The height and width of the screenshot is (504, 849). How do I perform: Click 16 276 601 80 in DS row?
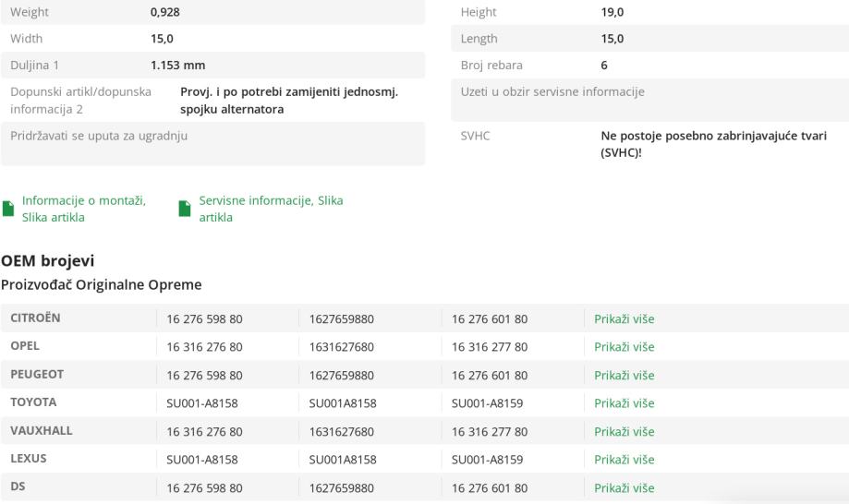[x=490, y=487]
